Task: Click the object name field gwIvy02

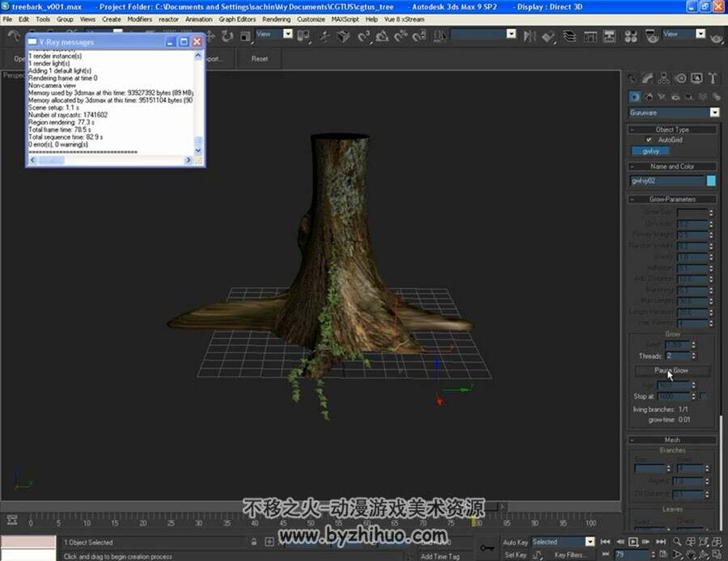Action: (x=667, y=181)
